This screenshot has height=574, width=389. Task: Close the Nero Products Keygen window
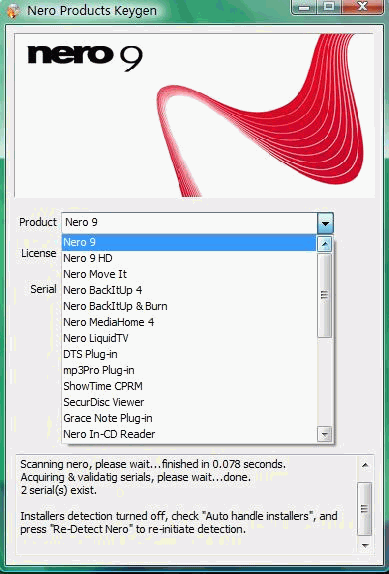[362, 7]
